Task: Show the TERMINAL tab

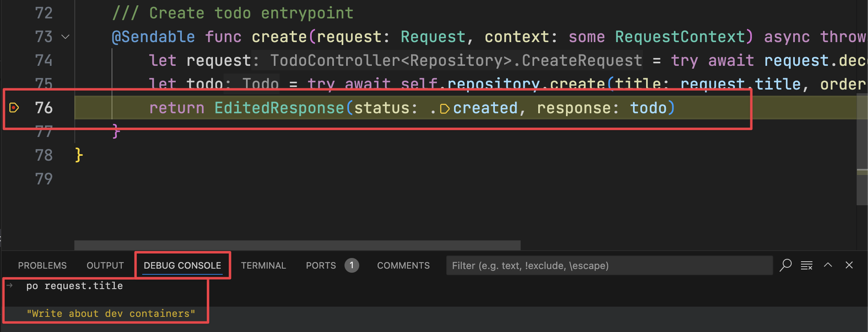Action: [x=263, y=266]
